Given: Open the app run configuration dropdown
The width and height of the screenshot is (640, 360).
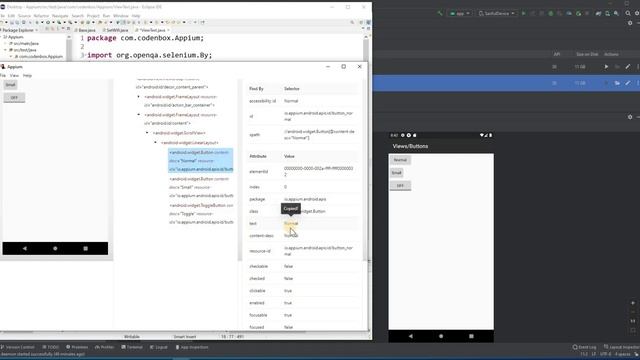Looking at the screenshot, I should pos(460,13).
